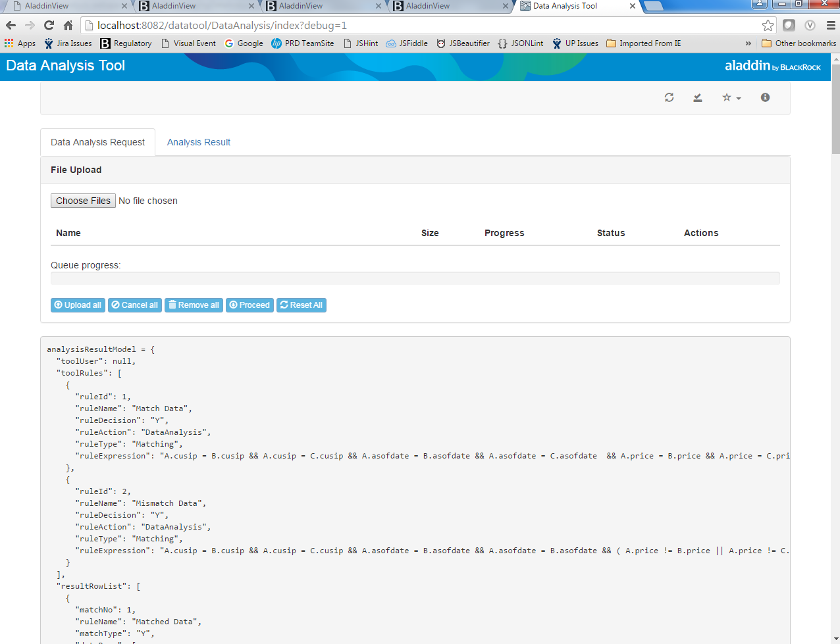Bookmark this page with the star icon

pos(768,25)
